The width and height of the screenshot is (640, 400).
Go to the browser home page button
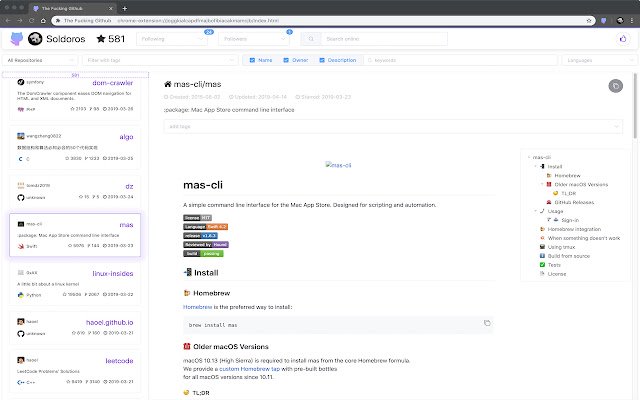click(43, 20)
